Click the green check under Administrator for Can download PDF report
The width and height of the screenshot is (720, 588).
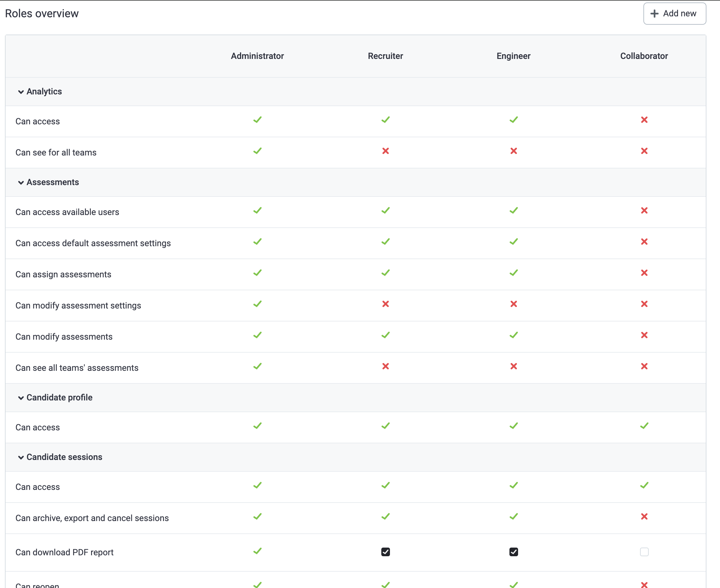click(x=257, y=551)
